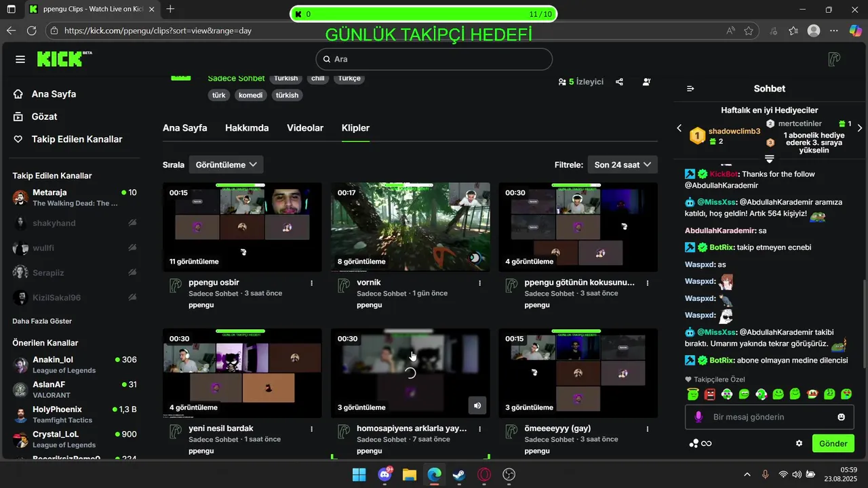The image size is (868, 488).
Task: Mute the hovered clip preview volume icon
Action: tap(477, 405)
